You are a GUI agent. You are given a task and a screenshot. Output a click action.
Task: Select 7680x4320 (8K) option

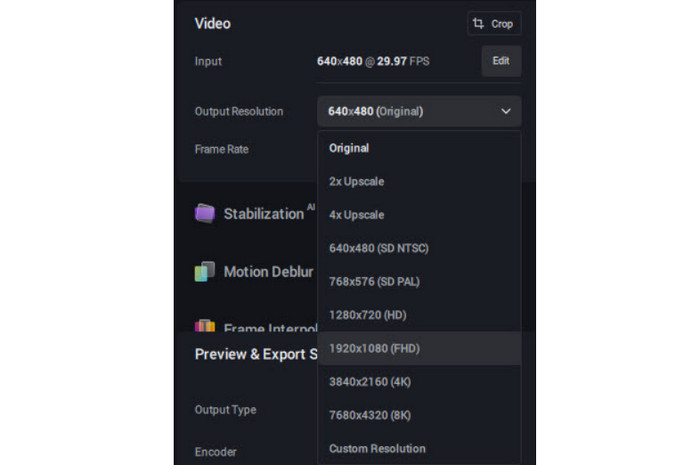pos(419,415)
